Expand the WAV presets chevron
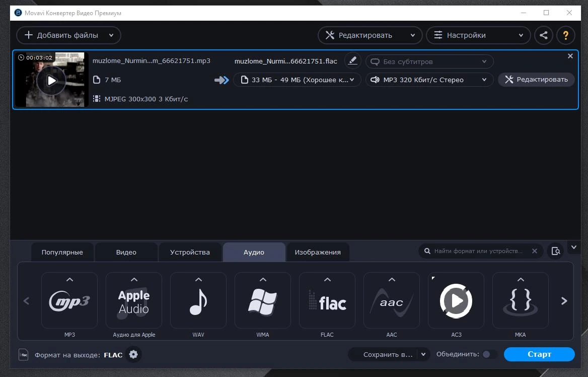This screenshot has width=588, height=377. (x=198, y=279)
